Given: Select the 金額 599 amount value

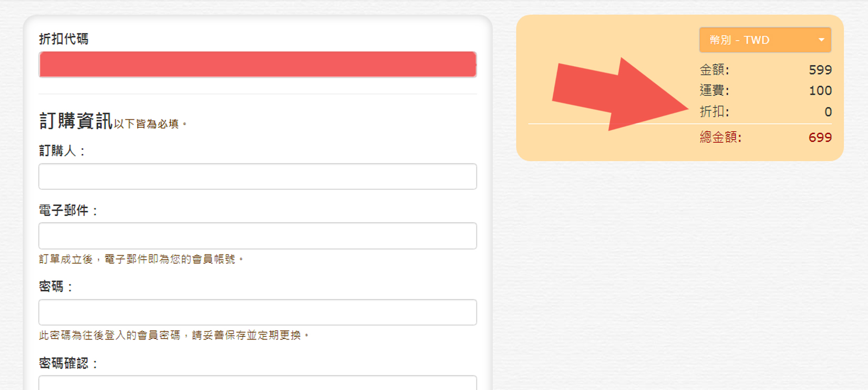Looking at the screenshot, I should tap(820, 70).
